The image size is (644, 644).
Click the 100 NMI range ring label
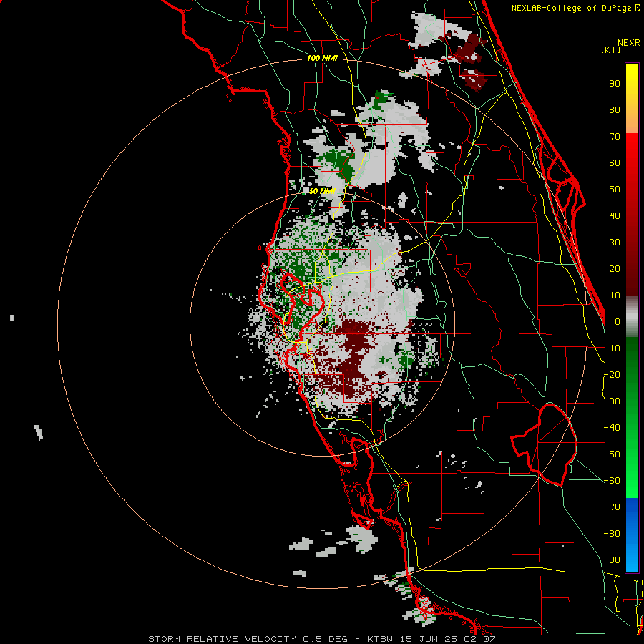pyautogui.click(x=322, y=59)
